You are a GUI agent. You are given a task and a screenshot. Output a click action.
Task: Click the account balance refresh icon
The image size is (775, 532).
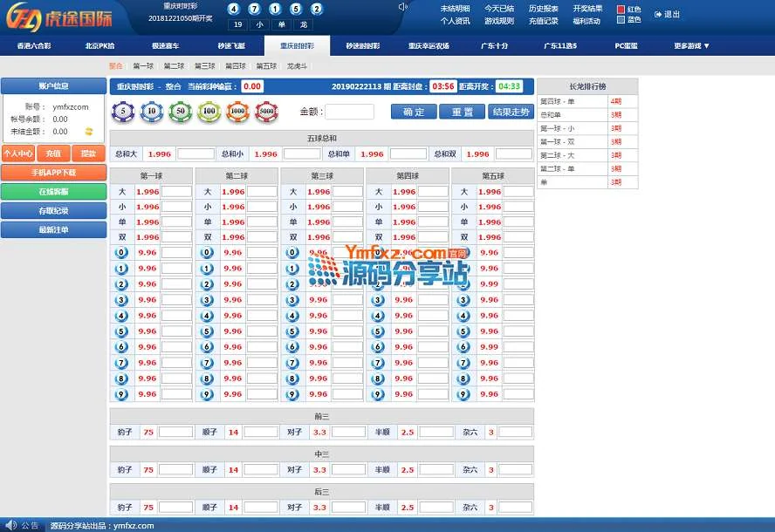click(x=88, y=132)
